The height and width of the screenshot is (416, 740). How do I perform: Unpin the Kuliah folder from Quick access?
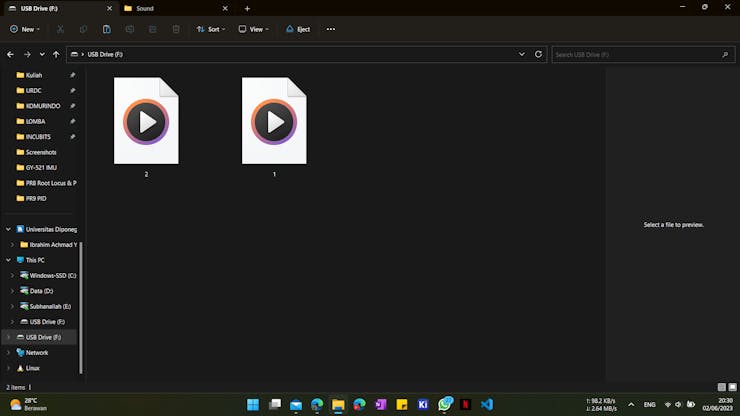[x=72, y=75]
